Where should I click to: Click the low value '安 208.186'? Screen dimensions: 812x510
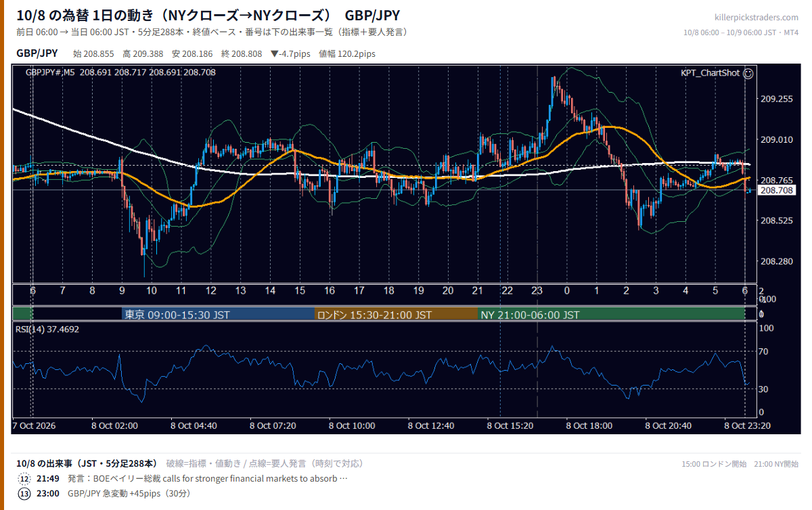(x=194, y=53)
